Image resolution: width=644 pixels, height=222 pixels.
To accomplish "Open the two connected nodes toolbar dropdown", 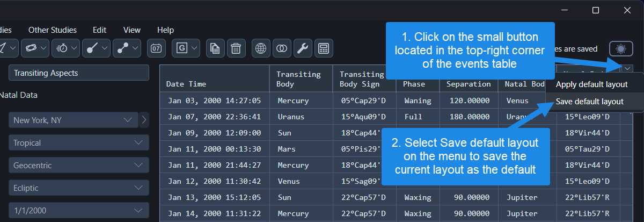I will (x=128, y=48).
